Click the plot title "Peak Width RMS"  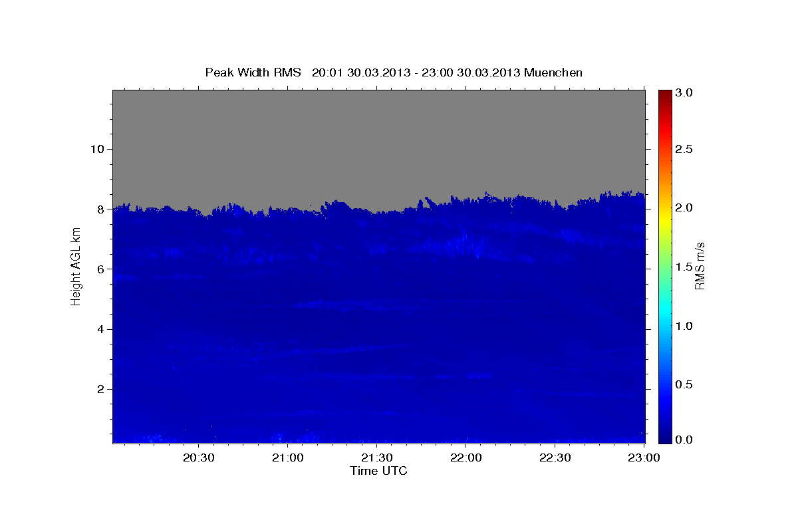click(x=253, y=72)
